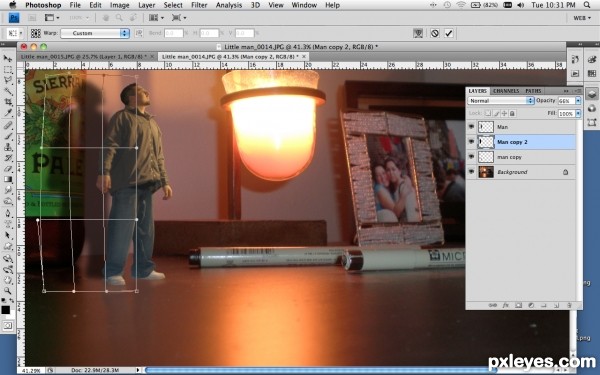Open the Fill slider dropdown arrow
This screenshot has height=375, width=600.
(x=578, y=113)
